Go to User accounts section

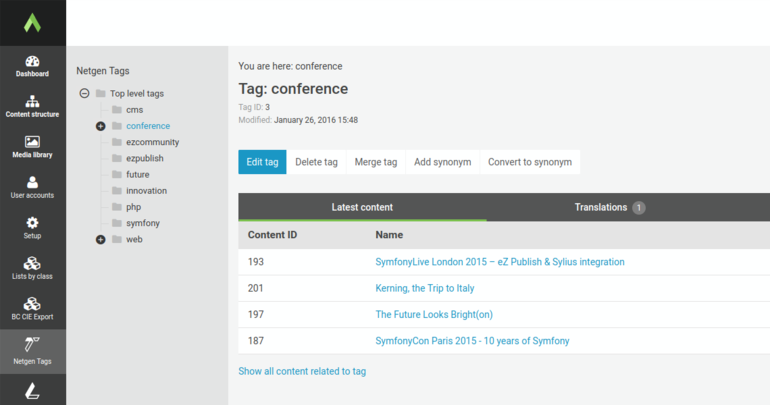[32, 188]
